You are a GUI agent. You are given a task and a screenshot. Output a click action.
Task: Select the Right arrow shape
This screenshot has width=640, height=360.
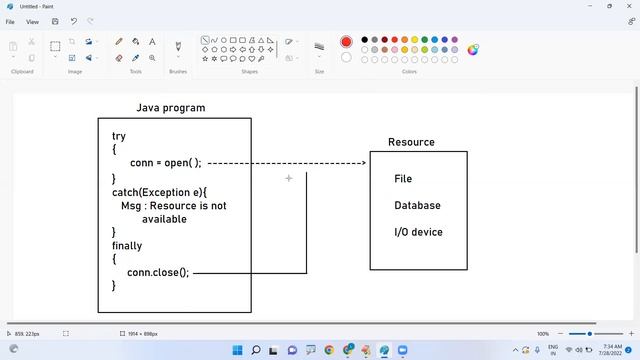[233, 49]
